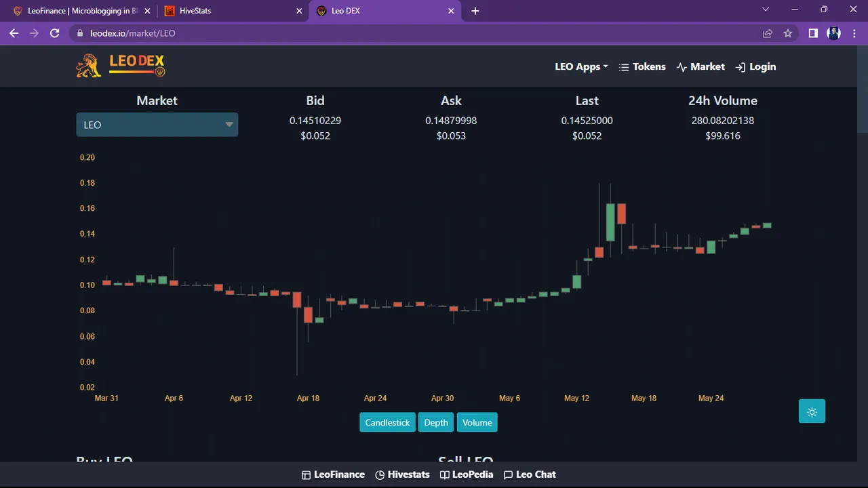Viewport: 868px width, 488px height.
Task: Click the Ask price 0.14879998
Action: pyautogui.click(x=451, y=121)
